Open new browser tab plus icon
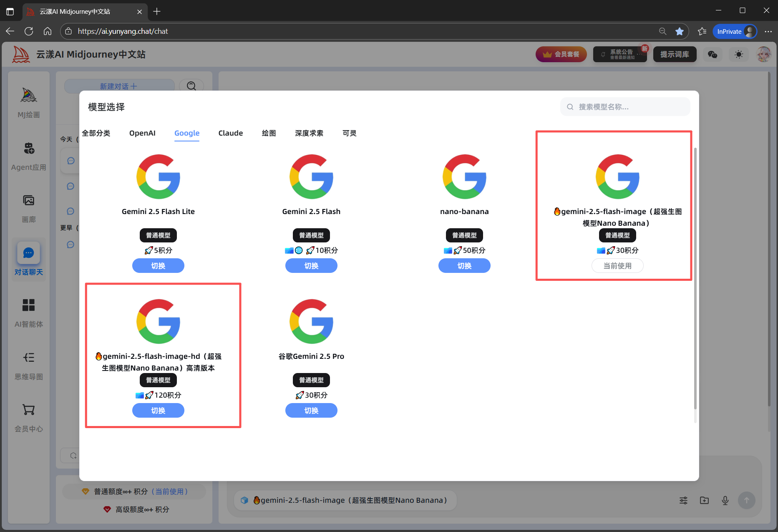The width and height of the screenshot is (778, 532). [x=157, y=11]
